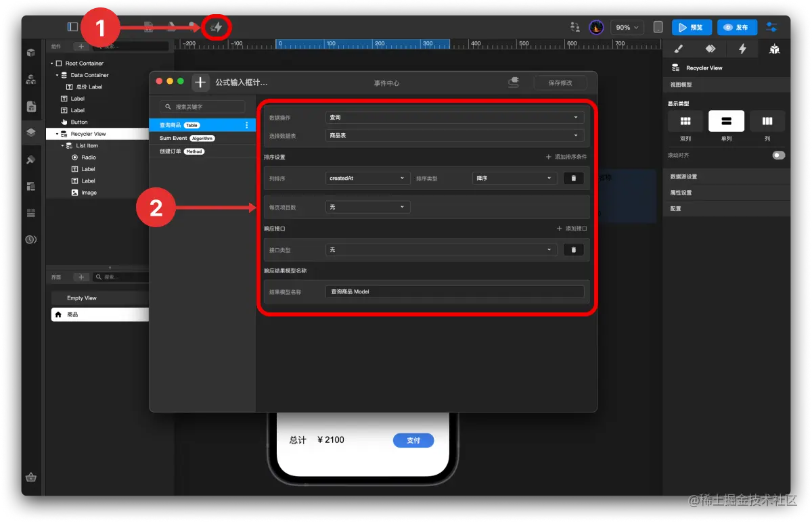Open the basket icon at the bottom of the left rail
The width and height of the screenshot is (812, 522).
[30, 477]
